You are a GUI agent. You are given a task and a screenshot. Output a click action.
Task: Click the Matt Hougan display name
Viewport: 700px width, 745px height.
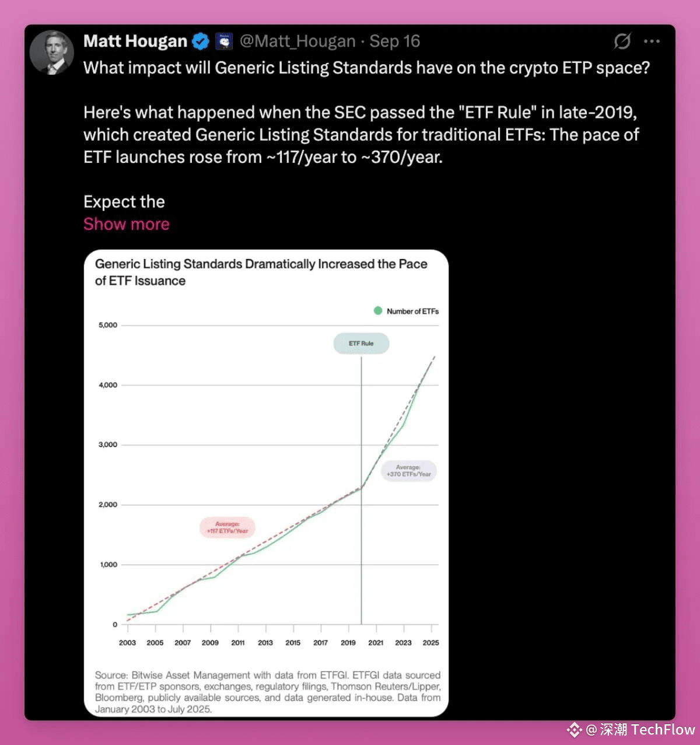(x=135, y=41)
